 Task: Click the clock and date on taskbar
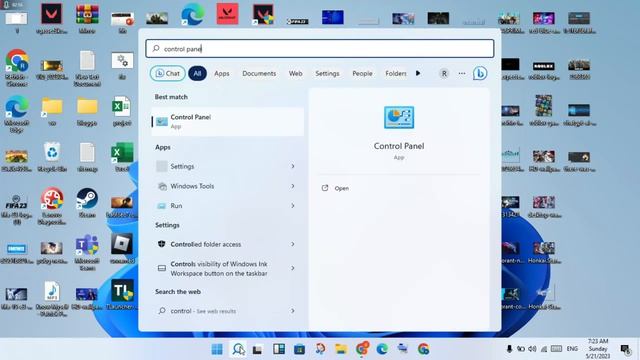598,349
